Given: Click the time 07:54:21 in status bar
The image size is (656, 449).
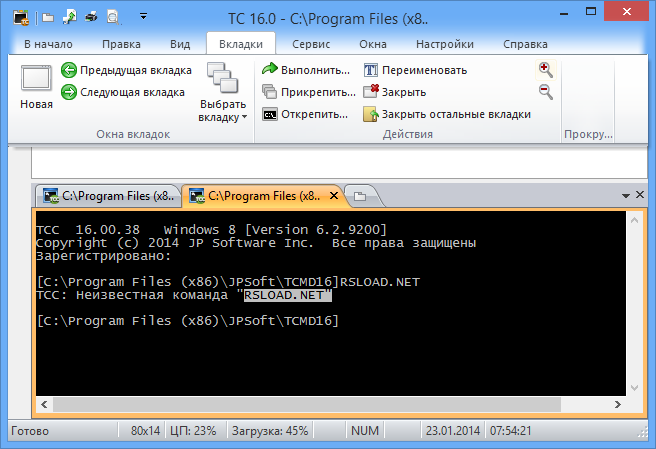Looking at the screenshot, I should [510, 431].
